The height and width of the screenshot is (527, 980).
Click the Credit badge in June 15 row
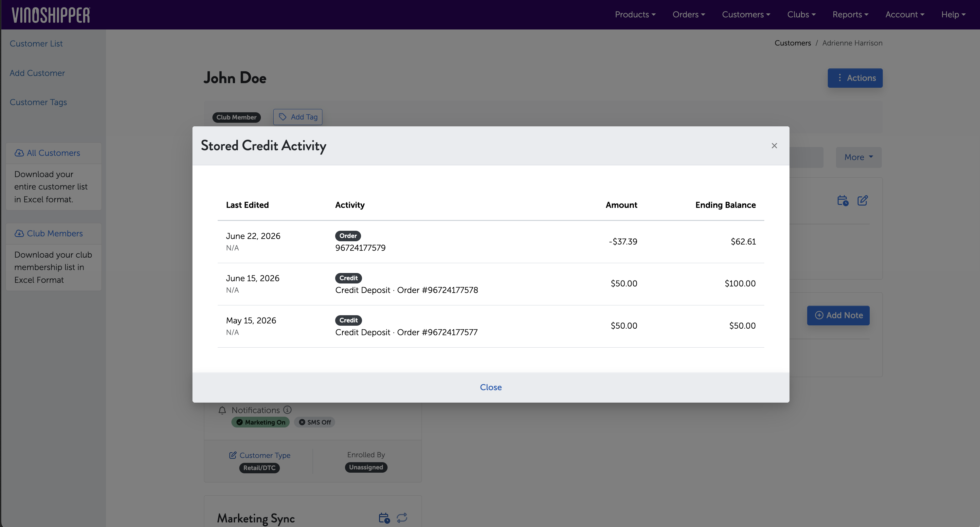[x=349, y=278]
